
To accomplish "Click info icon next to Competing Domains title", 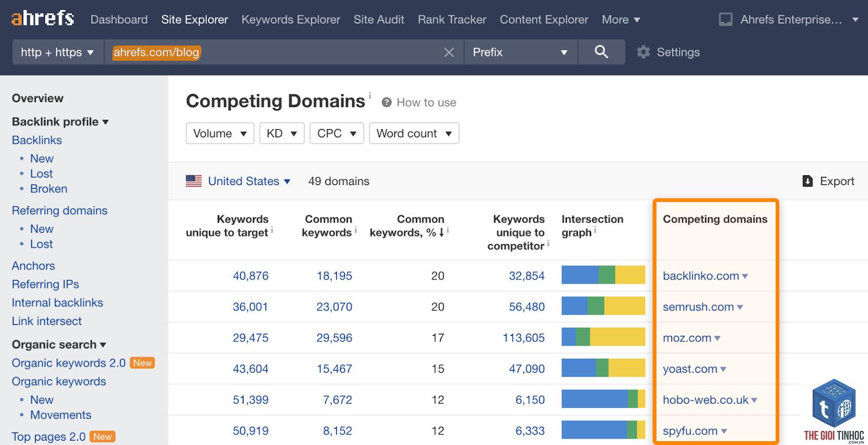I will tap(370, 96).
